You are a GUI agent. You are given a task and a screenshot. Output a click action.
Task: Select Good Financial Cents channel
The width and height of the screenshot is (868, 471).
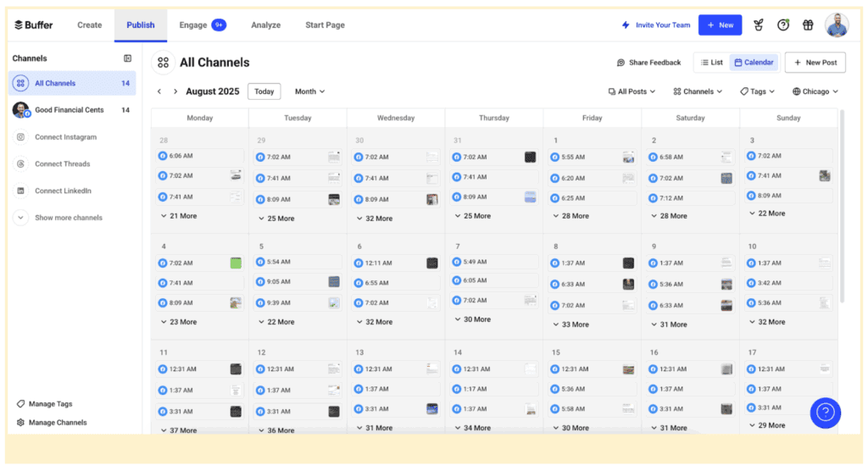[70, 110]
